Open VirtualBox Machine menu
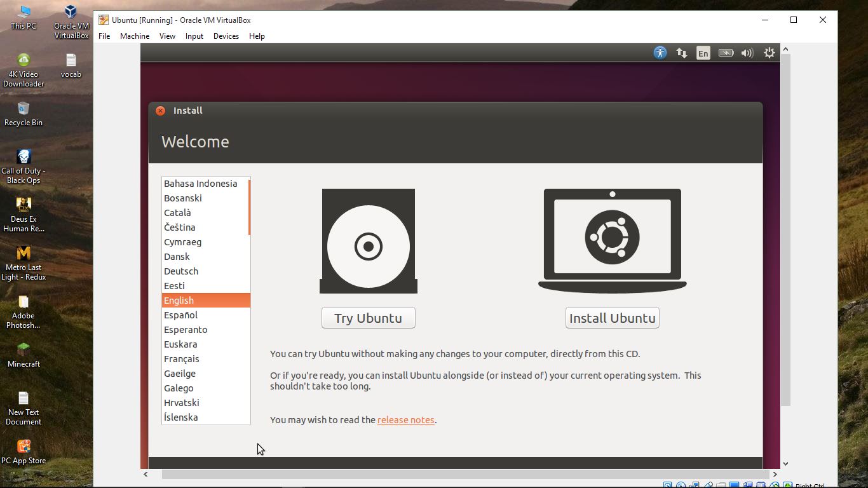868x488 pixels. [135, 36]
